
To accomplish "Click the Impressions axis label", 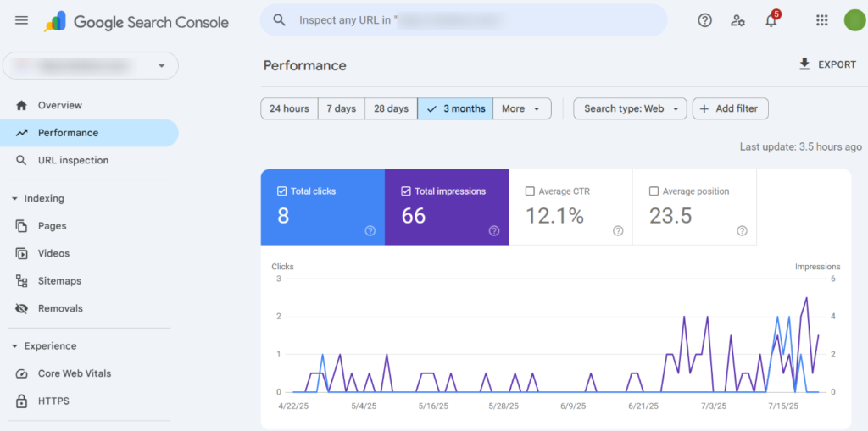I will click(818, 267).
